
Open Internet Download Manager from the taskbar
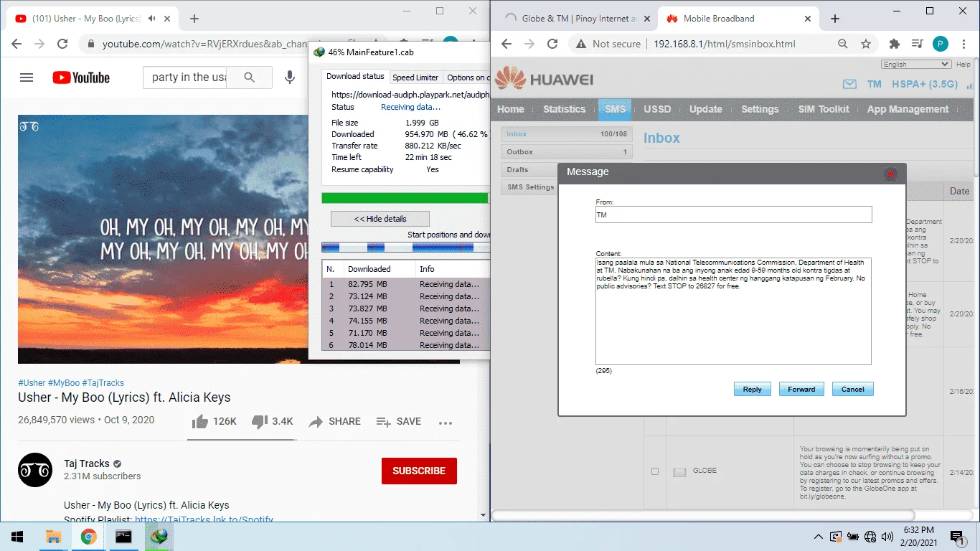[159, 537]
